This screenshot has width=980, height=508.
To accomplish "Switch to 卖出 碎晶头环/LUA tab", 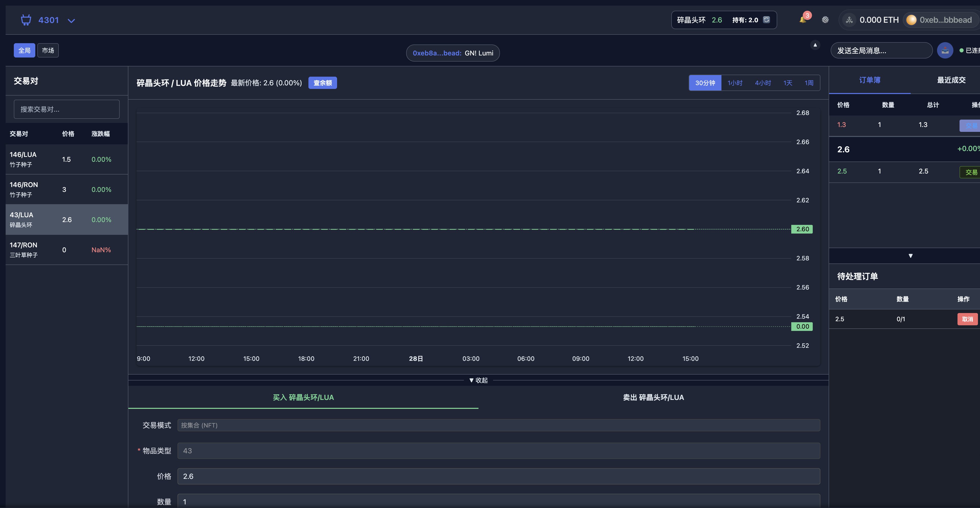I will pos(653,397).
